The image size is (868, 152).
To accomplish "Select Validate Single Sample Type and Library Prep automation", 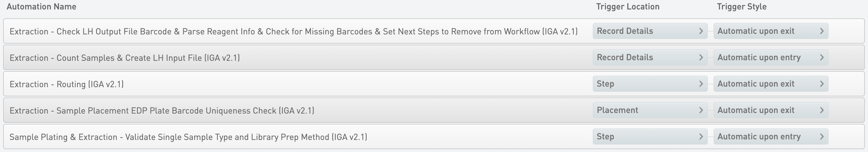I will pos(188,137).
